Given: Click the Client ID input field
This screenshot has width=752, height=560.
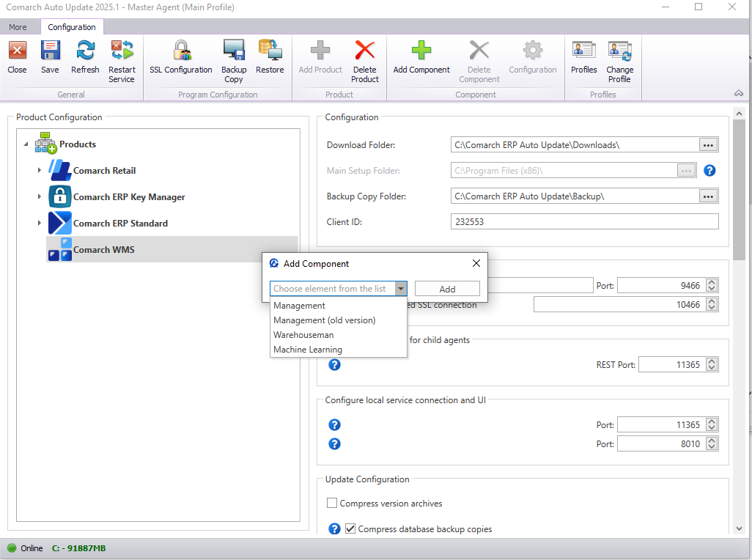Looking at the screenshot, I should (585, 221).
